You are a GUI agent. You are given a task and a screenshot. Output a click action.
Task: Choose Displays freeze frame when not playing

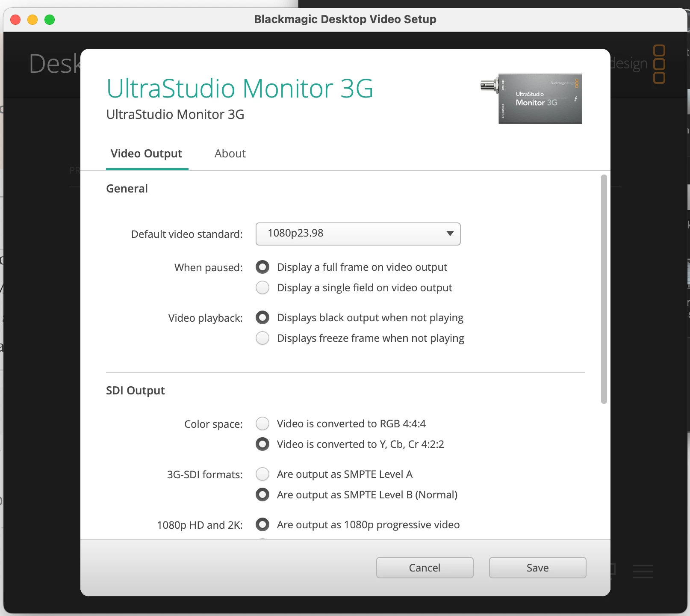coord(262,338)
